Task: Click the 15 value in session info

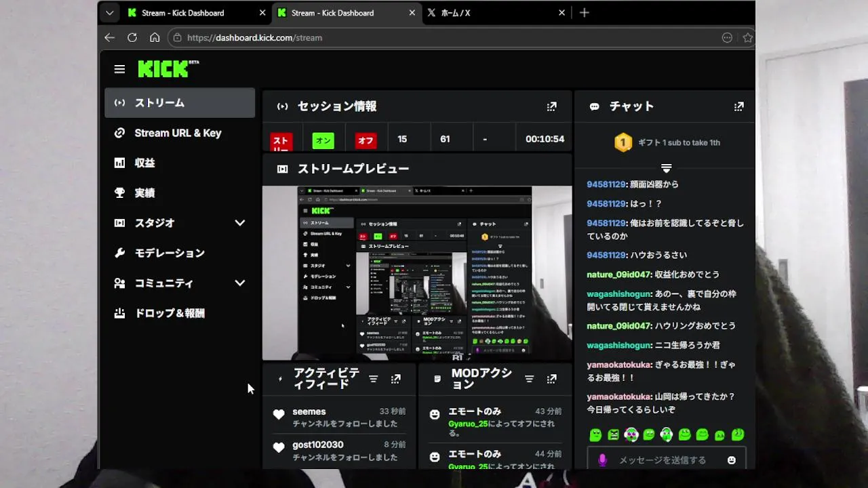Action: click(402, 139)
